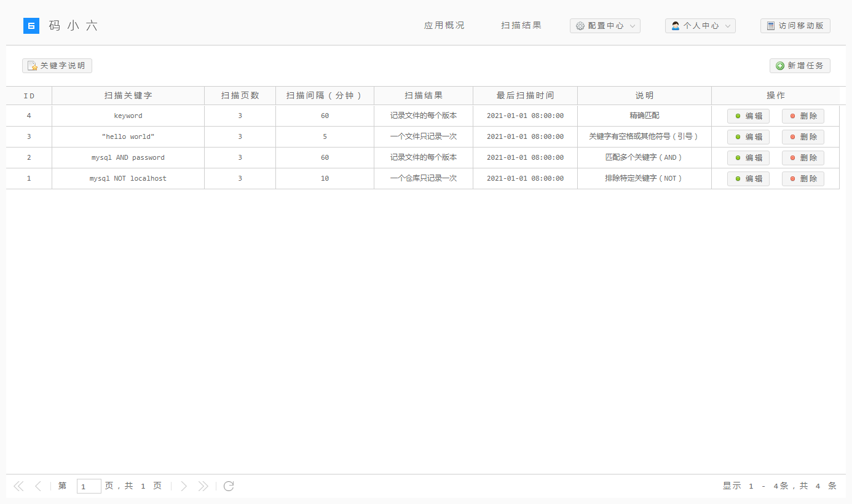Screen dimensions: 852x504
Task: Click the 排除特定关键字（NOT）cell
Action: click(645, 178)
